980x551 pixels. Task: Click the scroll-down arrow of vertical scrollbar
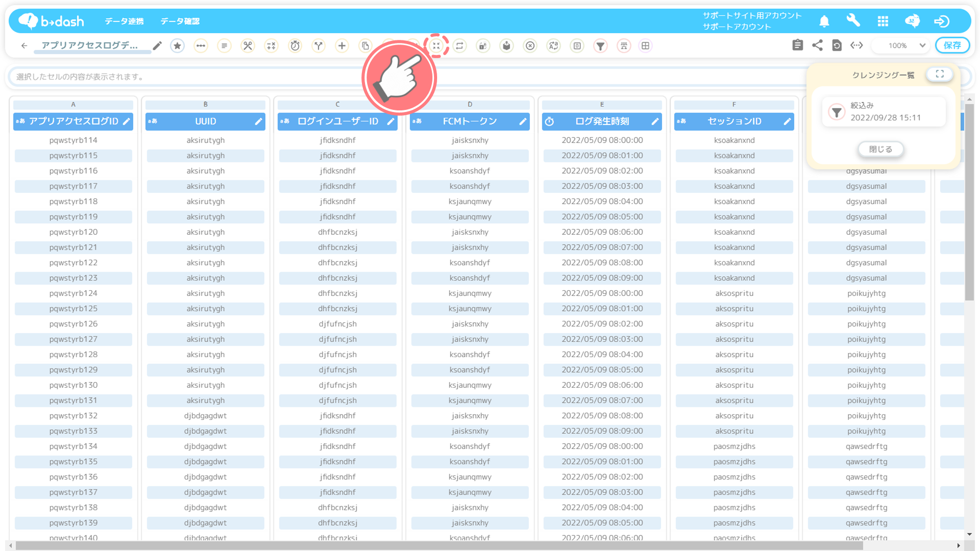click(970, 534)
